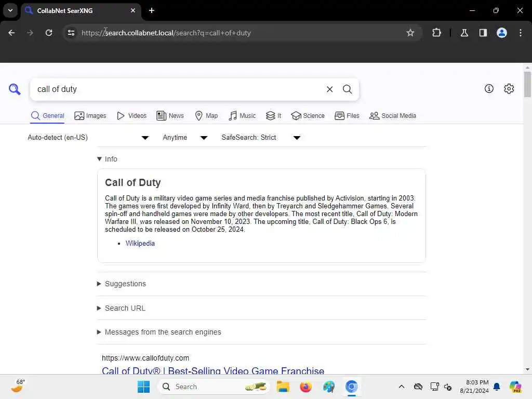This screenshot has width=532, height=399.
Task: Switch to the Music category
Action: click(x=242, y=116)
